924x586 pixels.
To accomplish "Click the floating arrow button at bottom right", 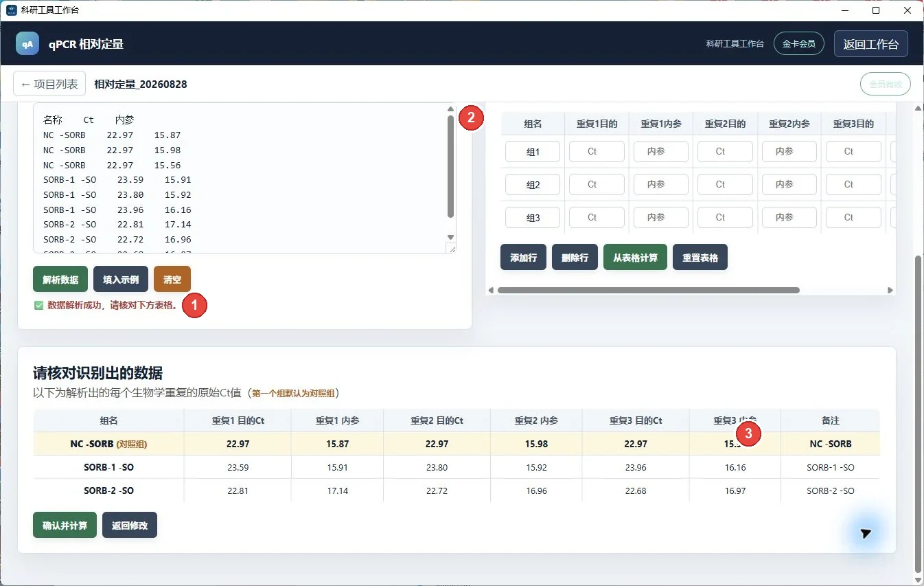I will pos(866,533).
